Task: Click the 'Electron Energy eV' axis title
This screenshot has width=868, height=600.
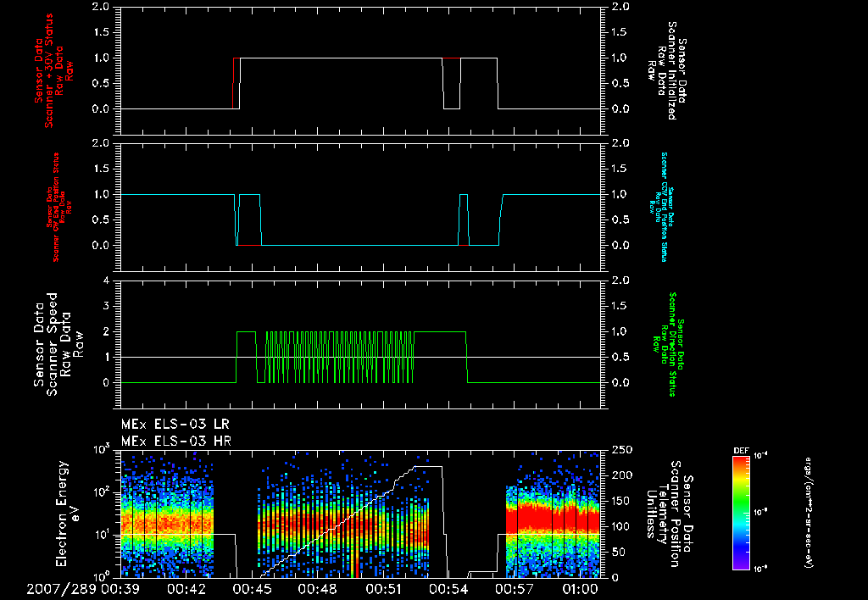Action: coord(69,513)
